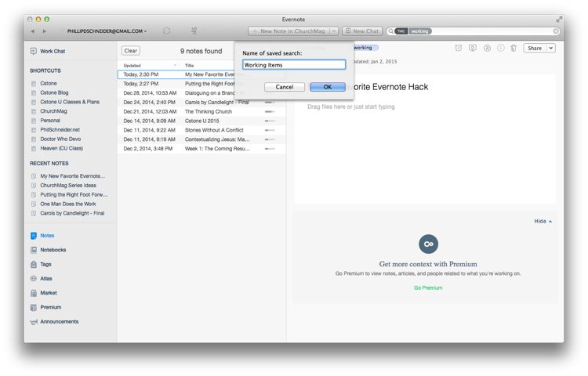Screen dimensions: 588x376
Task: Show note info with the info icon
Action: (501, 48)
